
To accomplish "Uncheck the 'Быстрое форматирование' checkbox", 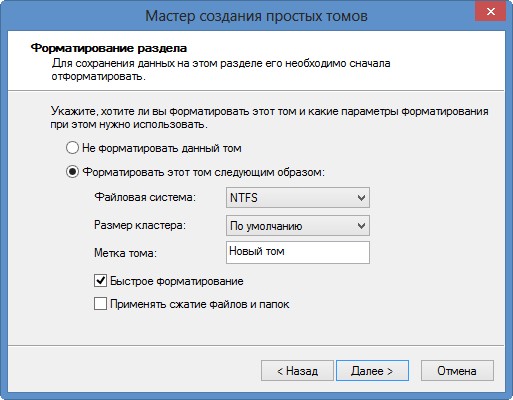I will (x=100, y=281).
